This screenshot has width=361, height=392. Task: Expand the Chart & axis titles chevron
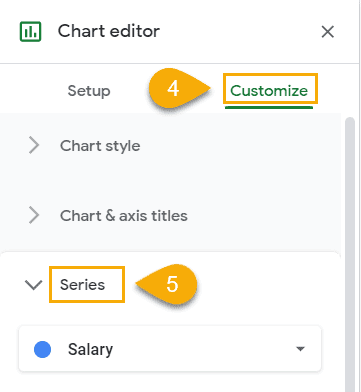point(34,215)
